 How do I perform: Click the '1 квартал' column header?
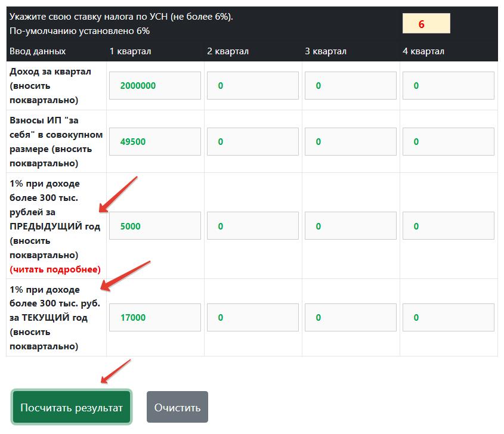(130, 51)
